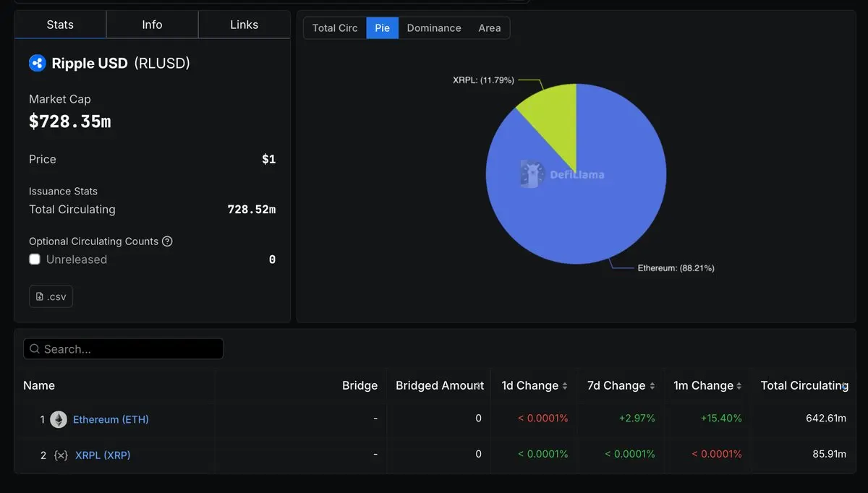Click the Ethereum: (88.21%) chart label
Screen dimensions: 868x493
coord(676,268)
